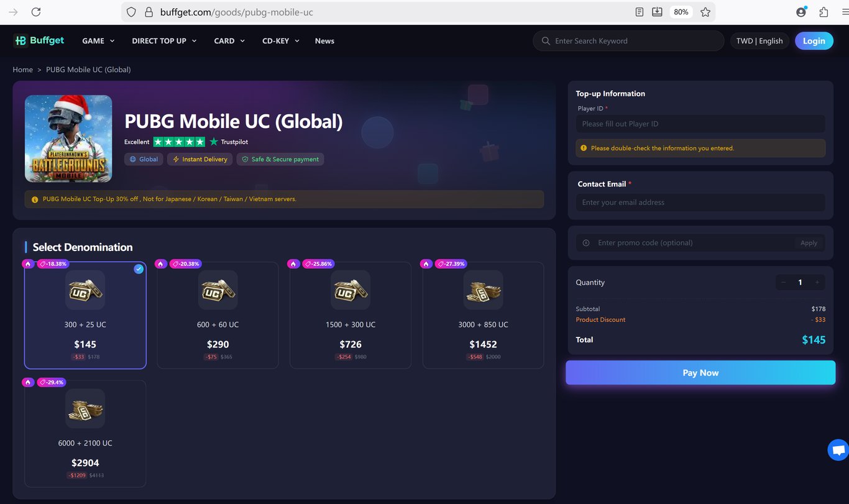Open the News page
The width and height of the screenshot is (849, 504).
tap(324, 41)
